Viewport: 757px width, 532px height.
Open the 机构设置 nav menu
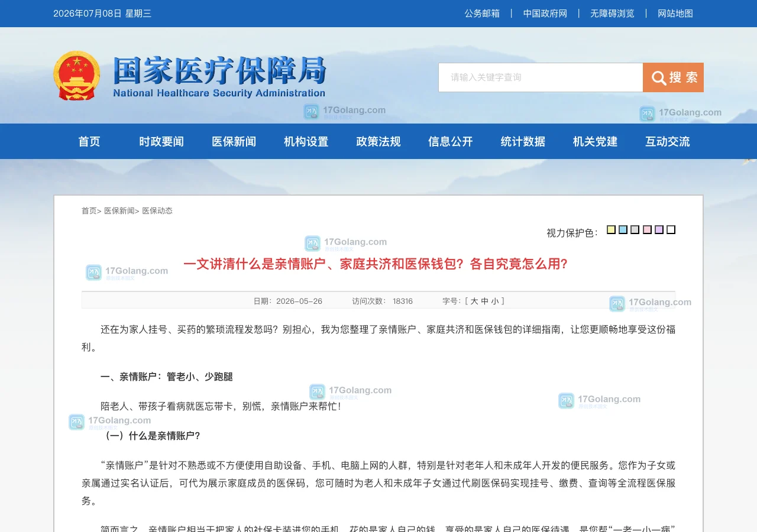(306, 141)
